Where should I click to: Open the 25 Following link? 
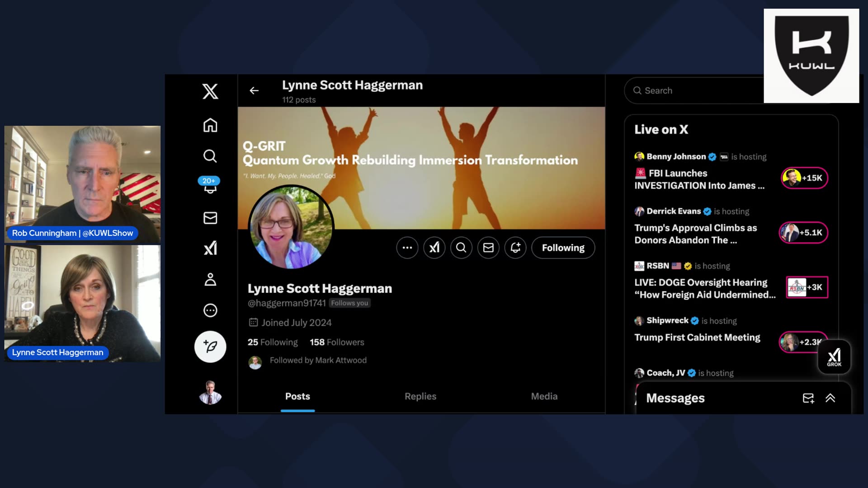pos(273,342)
